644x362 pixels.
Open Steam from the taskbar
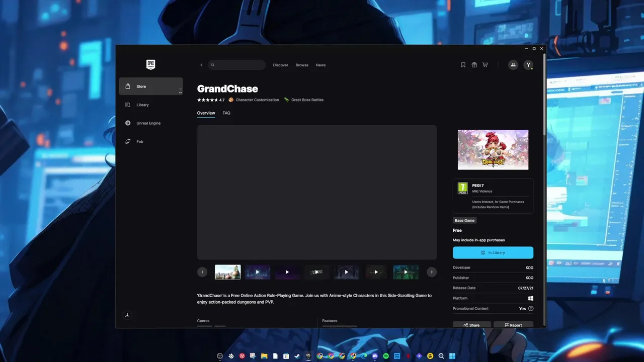[297, 356]
